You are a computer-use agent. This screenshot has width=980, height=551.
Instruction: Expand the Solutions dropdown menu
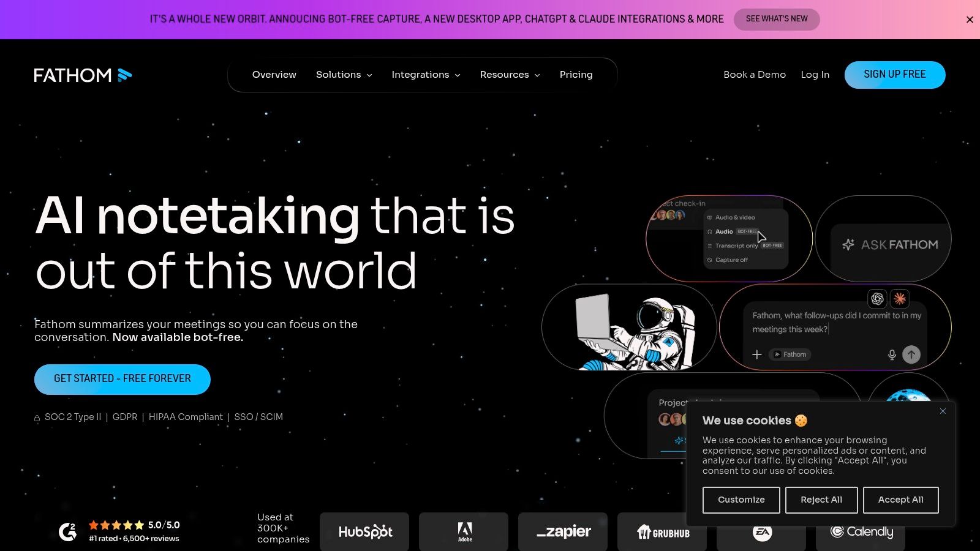344,75
